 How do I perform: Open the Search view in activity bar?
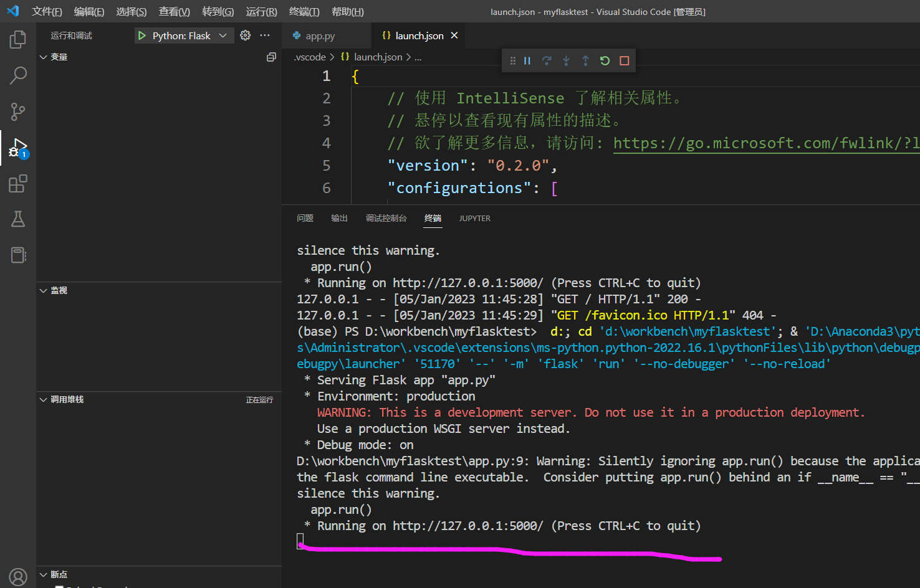[18, 75]
